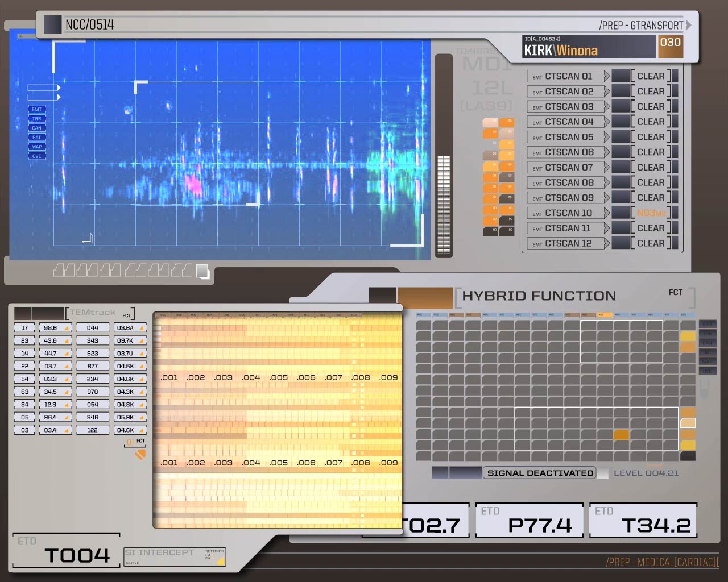The height and width of the screenshot is (582, 728).
Task: Click orange triangle icon in the 04.8K cell
Action: coord(141,405)
